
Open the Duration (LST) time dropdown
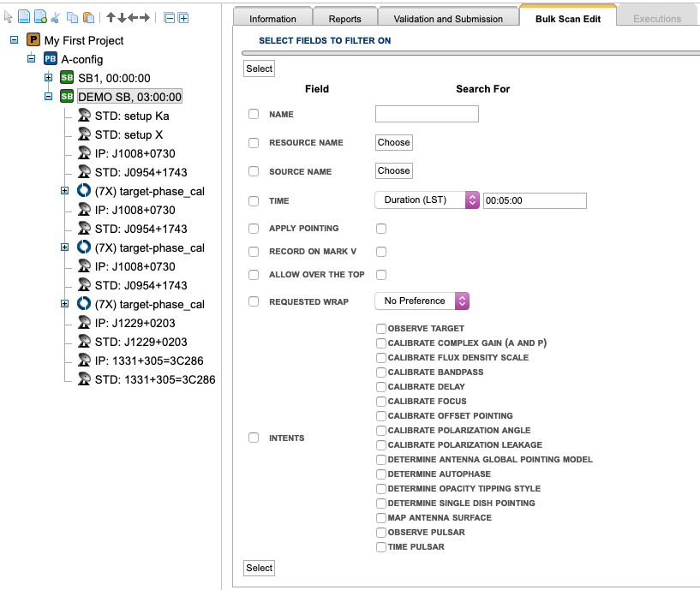[x=427, y=200]
